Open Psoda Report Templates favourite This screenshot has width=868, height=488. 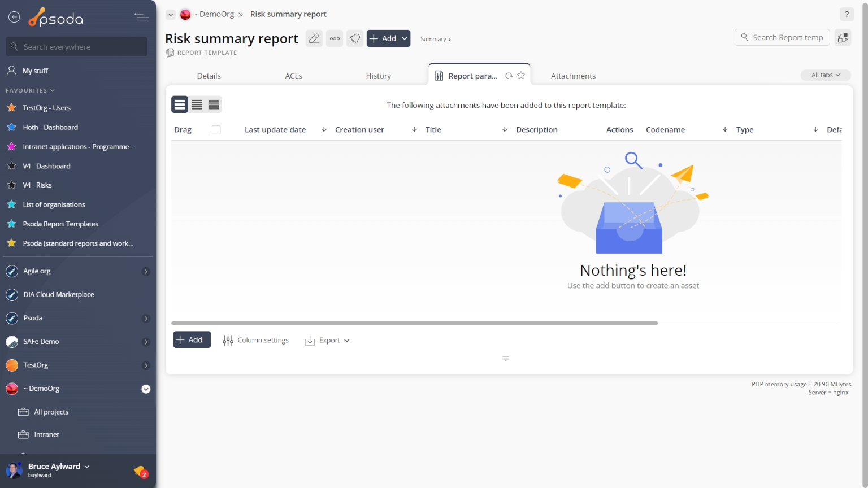tap(60, 224)
